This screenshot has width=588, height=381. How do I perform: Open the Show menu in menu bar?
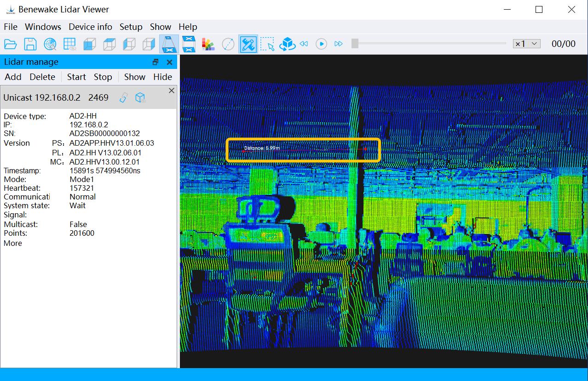[x=161, y=27]
